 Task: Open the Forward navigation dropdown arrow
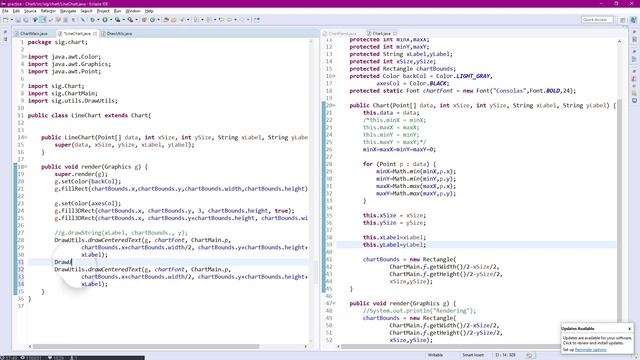click(248, 20)
